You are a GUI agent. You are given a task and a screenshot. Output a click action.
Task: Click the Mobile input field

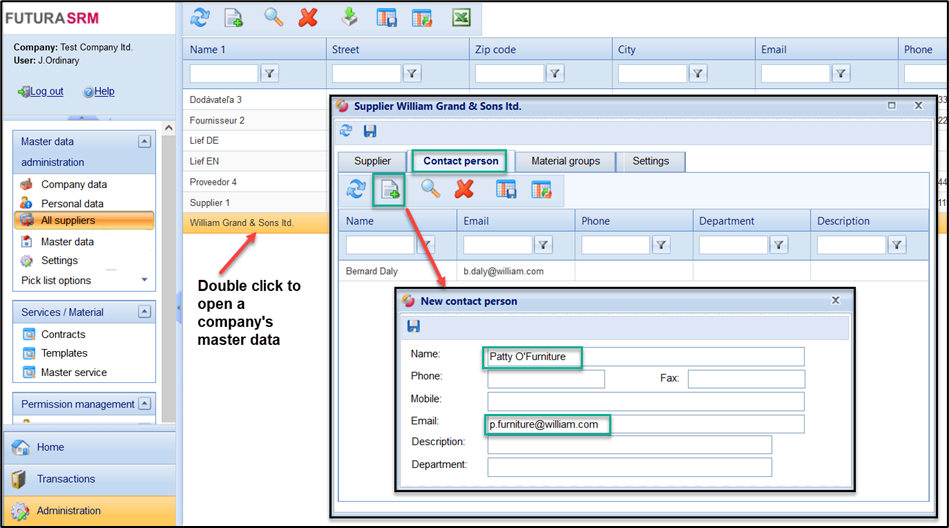(x=645, y=402)
